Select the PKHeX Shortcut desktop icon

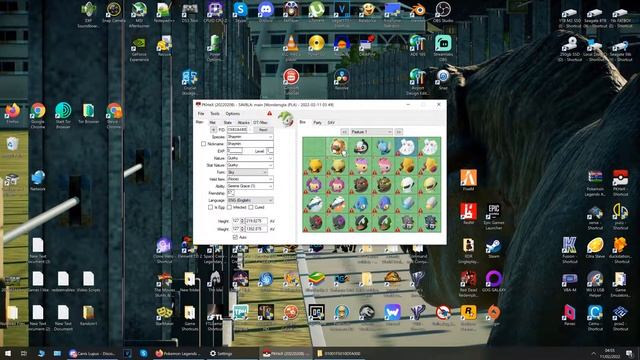pyautogui.click(x=620, y=182)
